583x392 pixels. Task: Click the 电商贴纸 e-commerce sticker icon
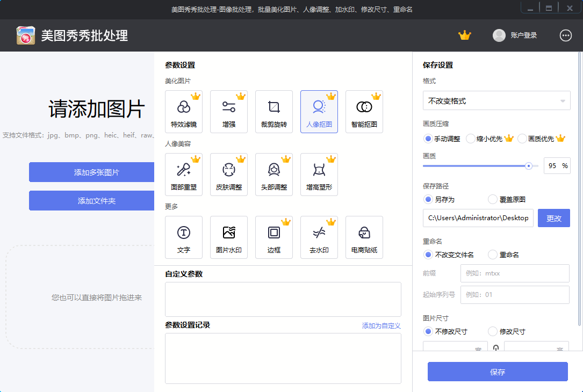pos(364,237)
